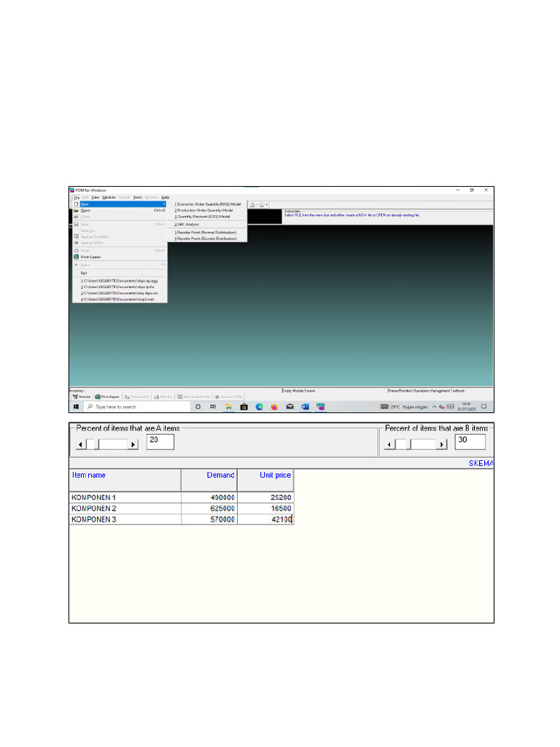This screenshot has height=747, width=560.
Task: Choose Print Screen in the File menu
Action: (x=120, y=257)
